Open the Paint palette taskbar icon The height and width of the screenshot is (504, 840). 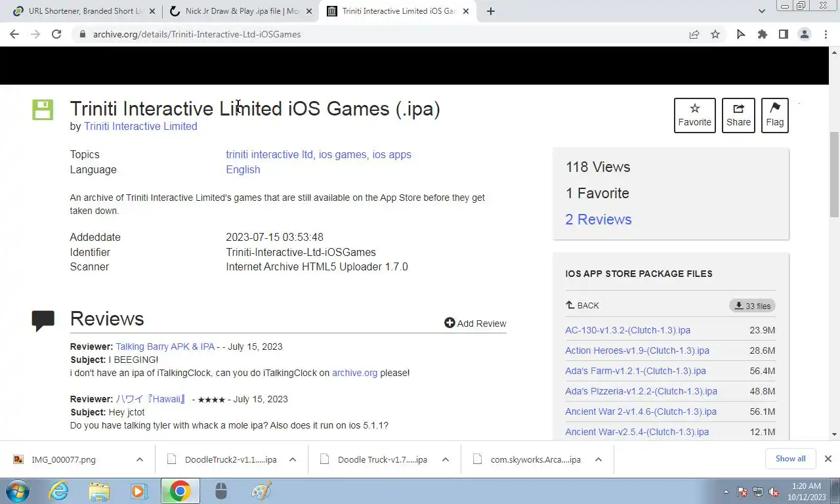tap(261, 491)
